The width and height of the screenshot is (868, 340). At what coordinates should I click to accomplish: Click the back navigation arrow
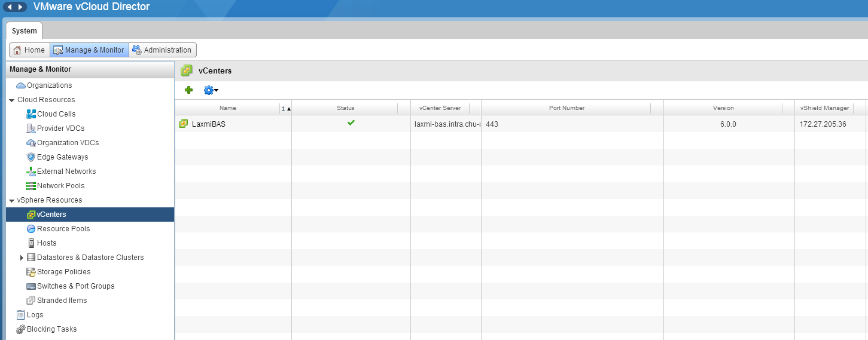pyautogui.click(x=10, y=7)
